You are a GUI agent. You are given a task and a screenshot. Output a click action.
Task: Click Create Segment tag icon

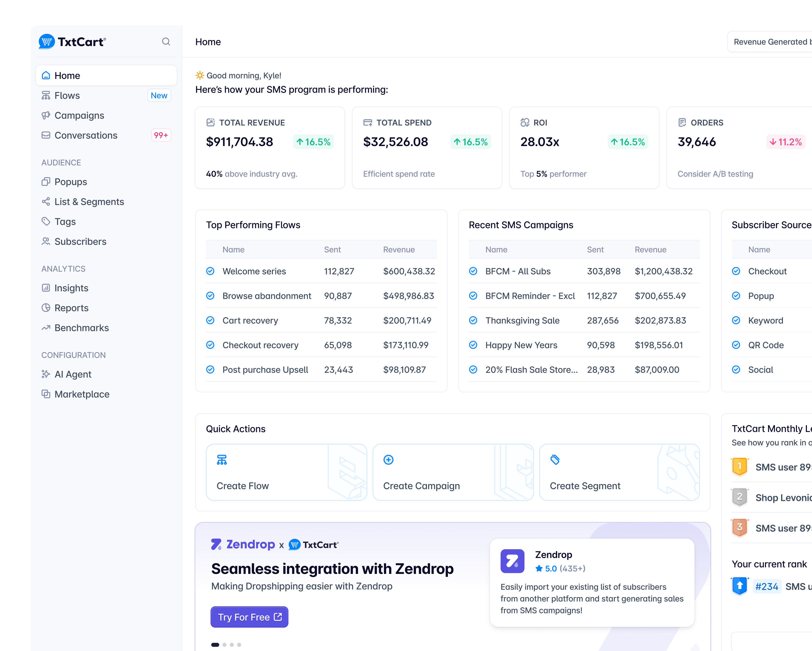[555, 460]
